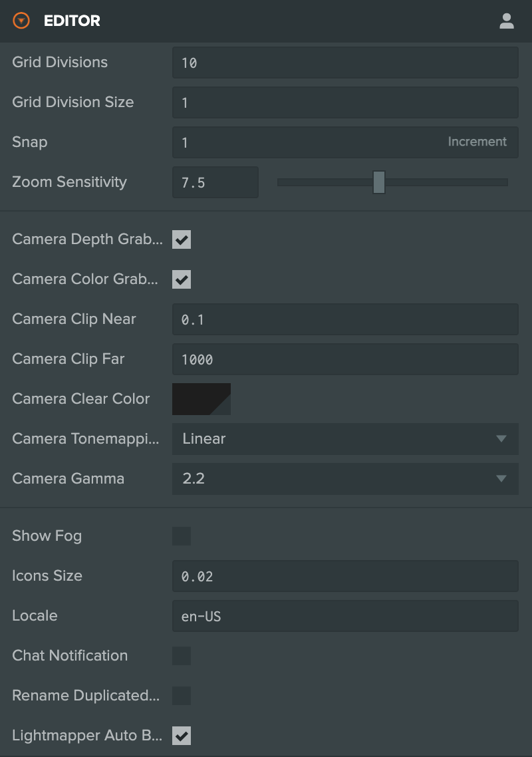Disable Lightmapper Auto Bake checkbox

pyautogui.click(x=182, y=736)
